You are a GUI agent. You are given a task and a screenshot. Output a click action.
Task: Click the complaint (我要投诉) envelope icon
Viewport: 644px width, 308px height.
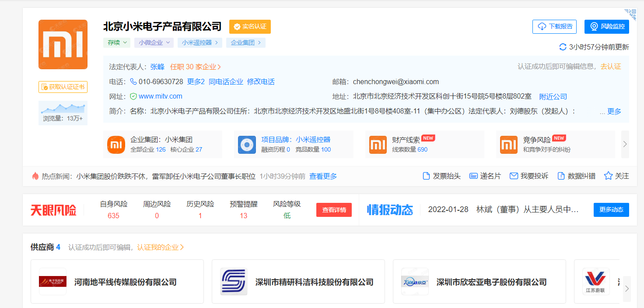pos(514,176)
